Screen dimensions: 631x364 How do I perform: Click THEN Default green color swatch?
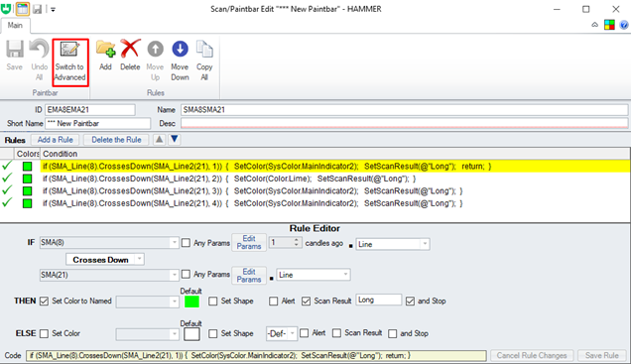click(191, 302)
